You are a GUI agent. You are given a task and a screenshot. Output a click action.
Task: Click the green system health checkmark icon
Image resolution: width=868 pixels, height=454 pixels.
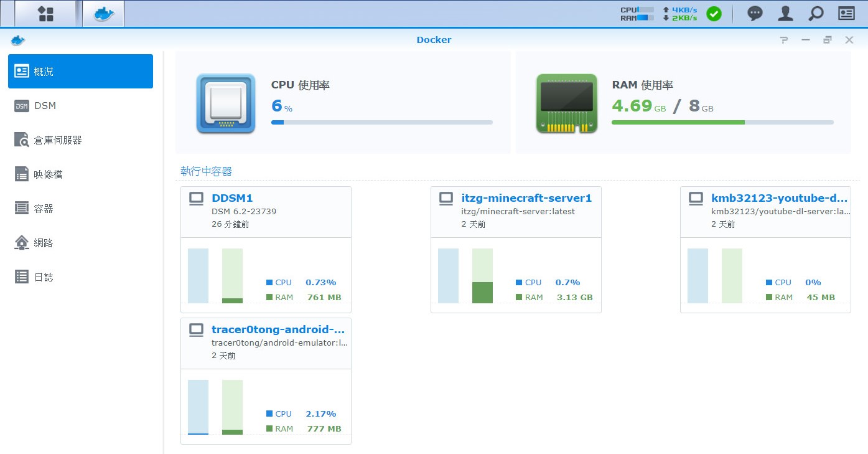coord(714,14)
